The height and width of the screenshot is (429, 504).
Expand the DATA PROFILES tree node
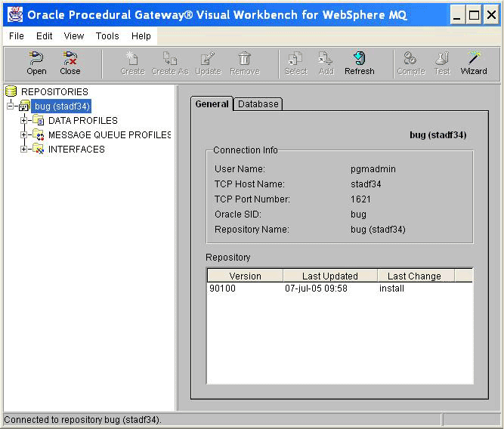tap(24, 121)
